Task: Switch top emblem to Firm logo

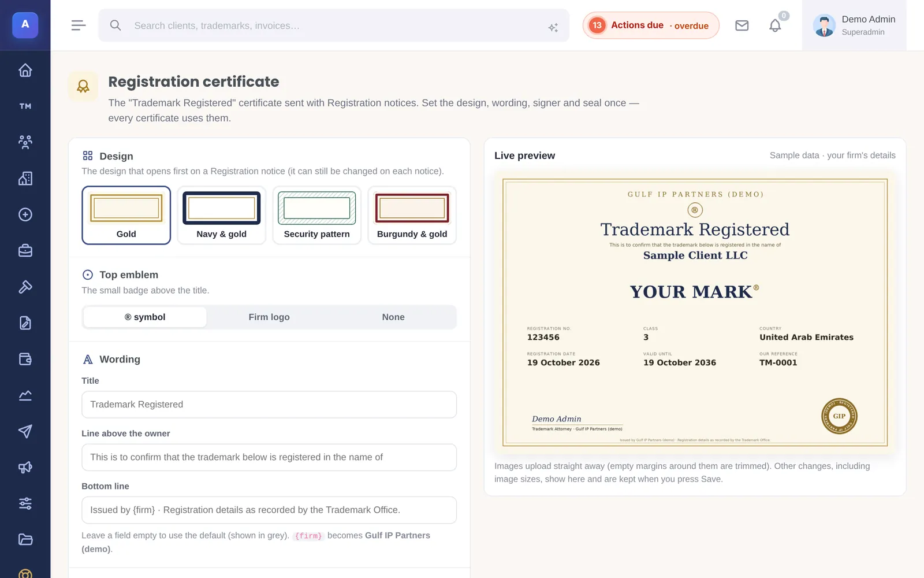Action: pyautogui.click(x=269, y=317)
